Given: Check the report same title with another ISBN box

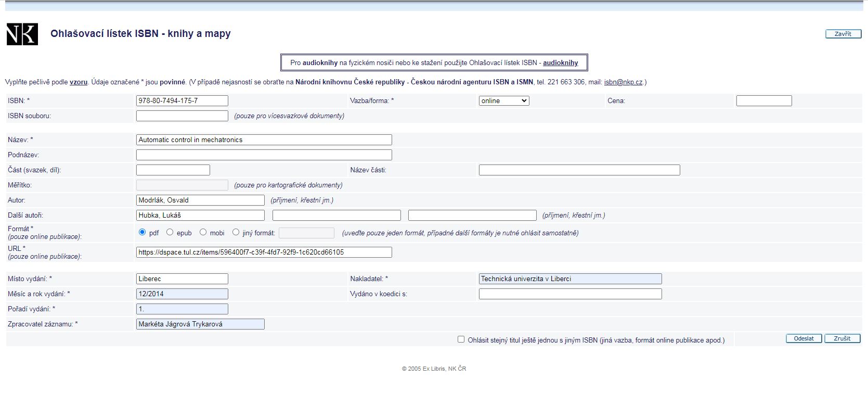Looking at the screenshot, I should pos(461,339).
